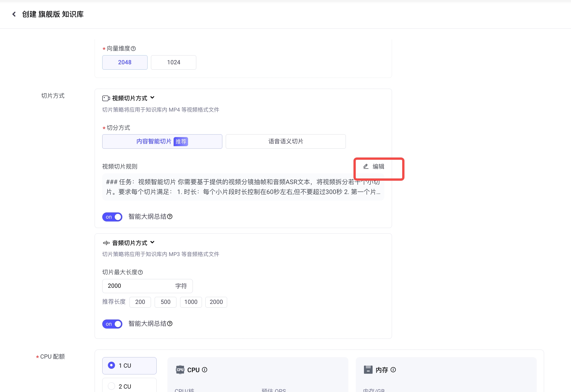Open help icon beside audio 智能大纲总结

click(170, 324)
